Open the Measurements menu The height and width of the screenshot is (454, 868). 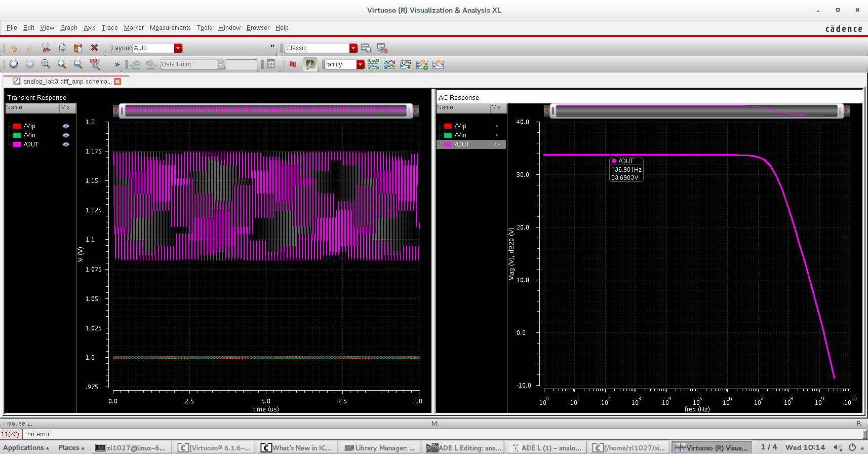pyautogui.click(x=170, y=28)
